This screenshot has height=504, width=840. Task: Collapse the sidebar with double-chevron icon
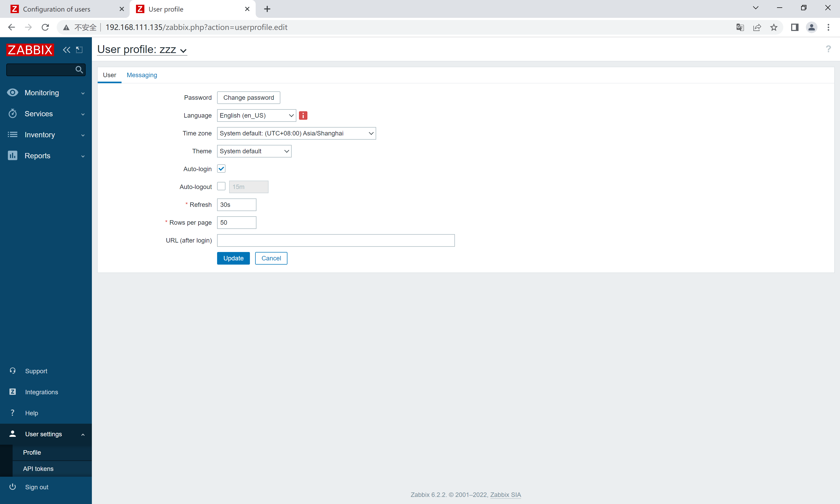[x=67, y=50]
